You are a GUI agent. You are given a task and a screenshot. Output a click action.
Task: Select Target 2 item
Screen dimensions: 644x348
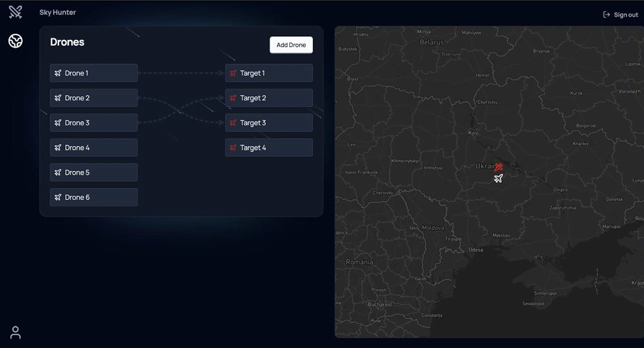tap(269, 98)
